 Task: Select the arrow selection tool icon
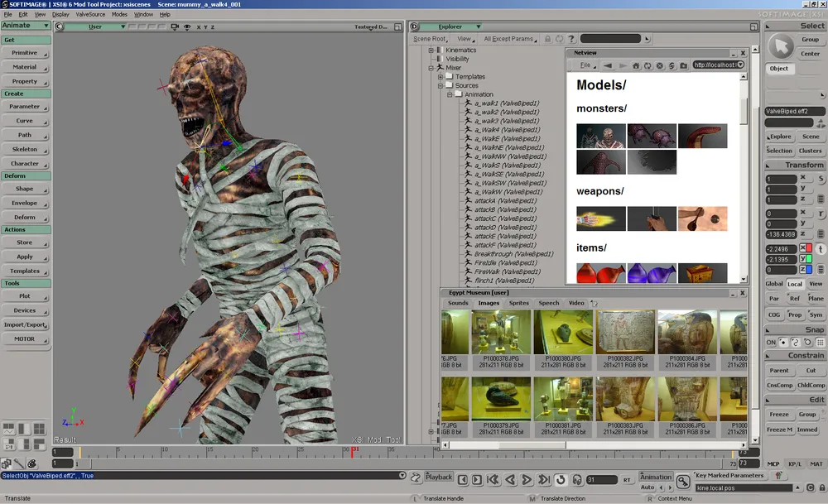(779, 46)
